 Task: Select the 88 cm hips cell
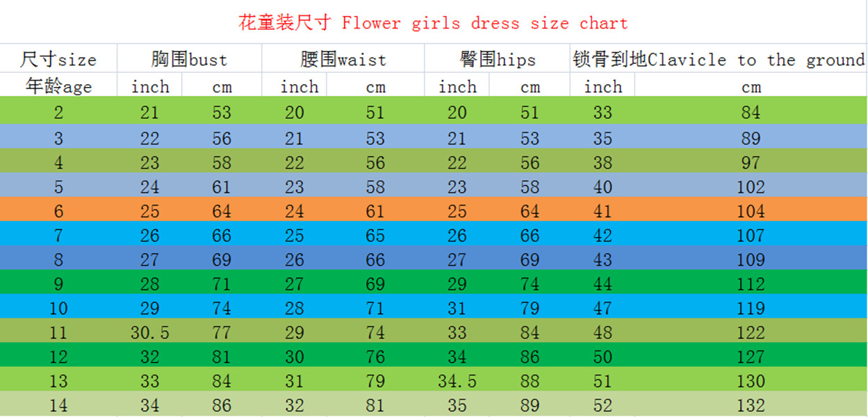pos(530,382)
